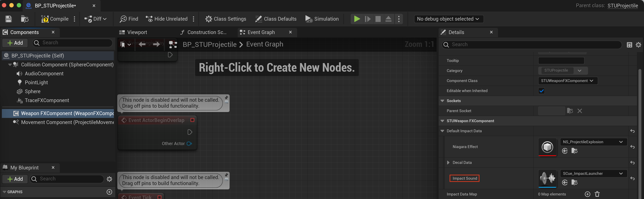Toggle Hide Unrelated nodes
644x199 pixels.
click(167, 19)
